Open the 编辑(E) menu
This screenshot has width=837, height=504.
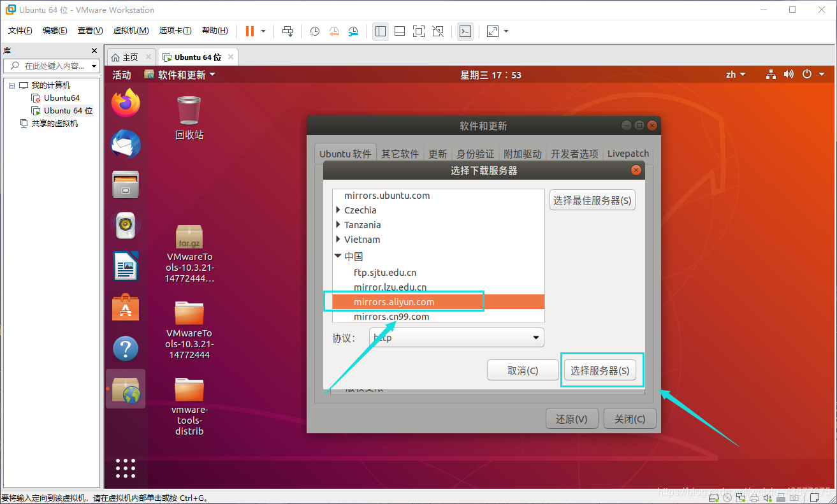[x=55, y=31]
